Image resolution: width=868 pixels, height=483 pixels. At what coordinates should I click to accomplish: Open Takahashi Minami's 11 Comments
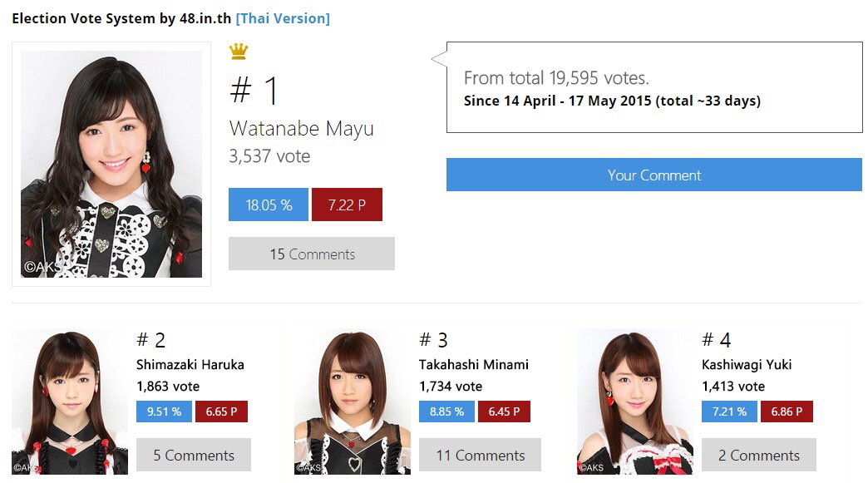(x=480, y=455)
